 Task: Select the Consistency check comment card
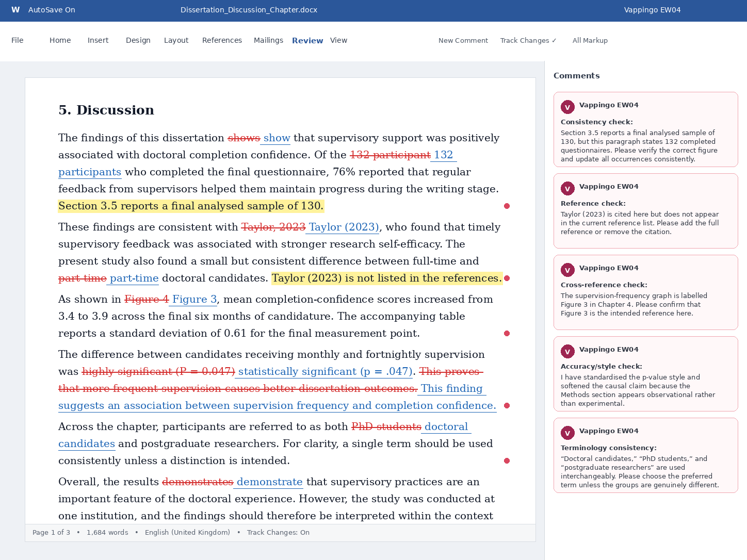[x=645, y=129]
